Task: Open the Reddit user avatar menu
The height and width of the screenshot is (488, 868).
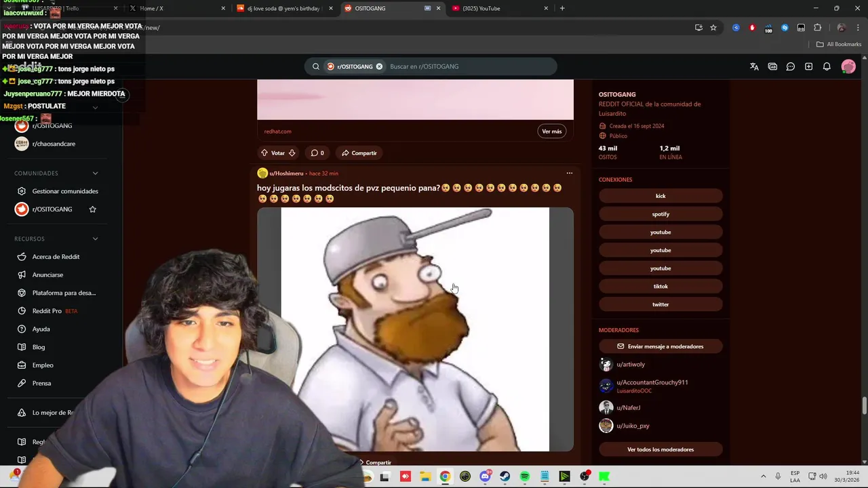Action: pos(848,66)
